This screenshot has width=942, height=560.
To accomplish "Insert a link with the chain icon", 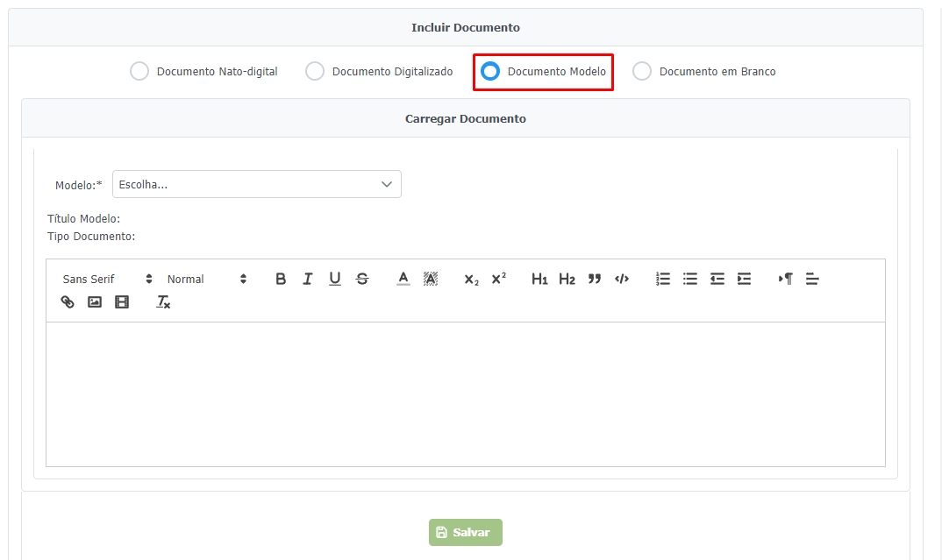I will coord(68,301).
